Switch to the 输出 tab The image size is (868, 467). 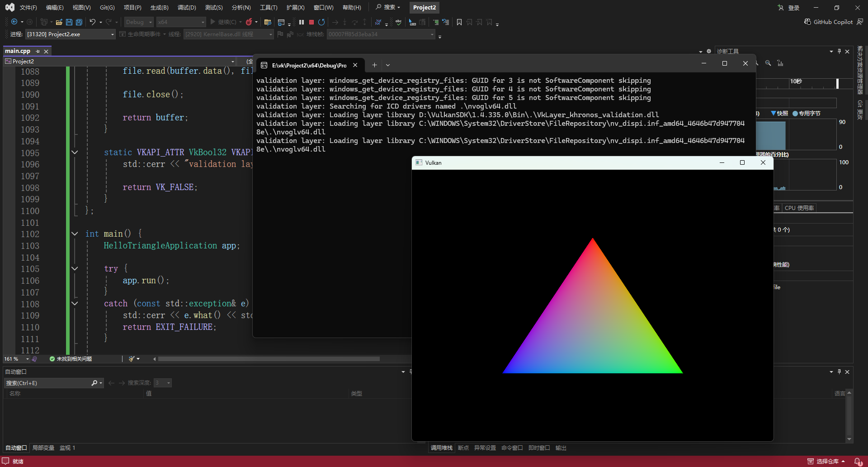tap(561, 448)
